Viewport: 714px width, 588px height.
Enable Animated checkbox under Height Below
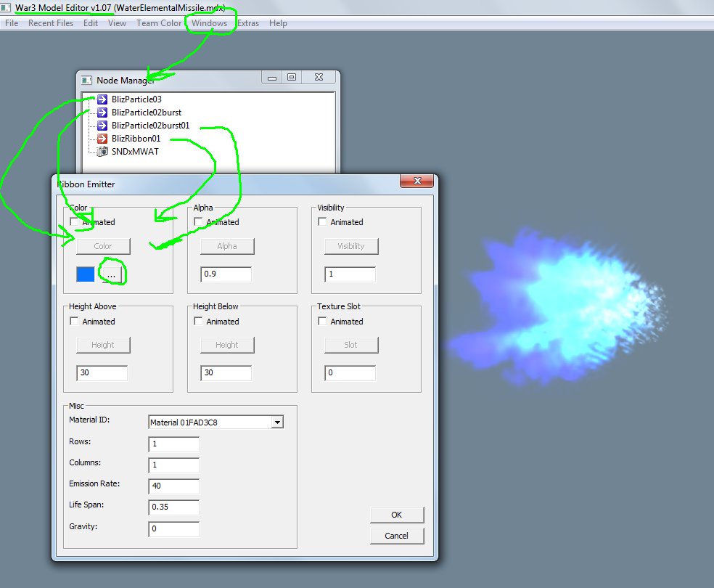point(198,321)
